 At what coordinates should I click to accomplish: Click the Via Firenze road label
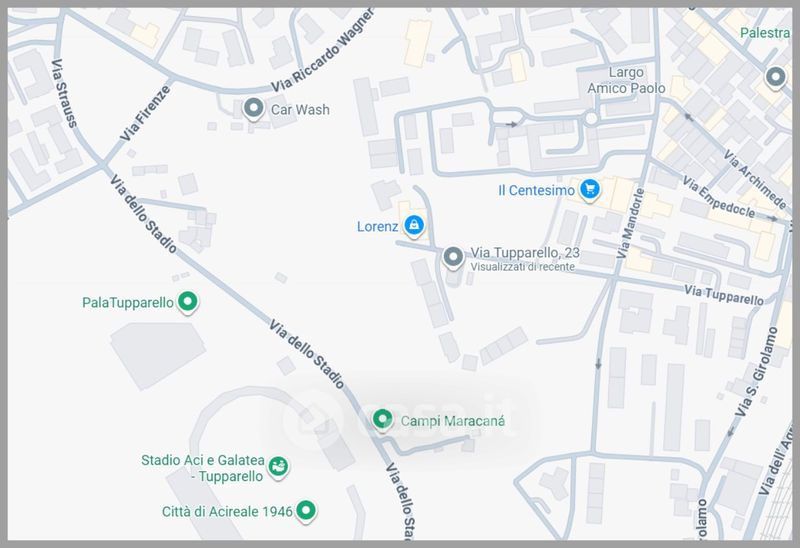click(145, 113)
